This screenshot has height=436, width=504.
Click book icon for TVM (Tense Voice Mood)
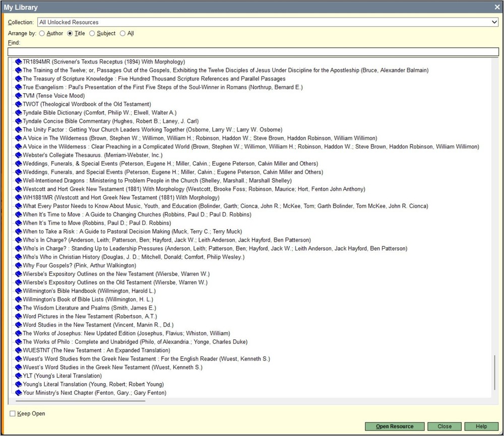click(x=19, y=96)
